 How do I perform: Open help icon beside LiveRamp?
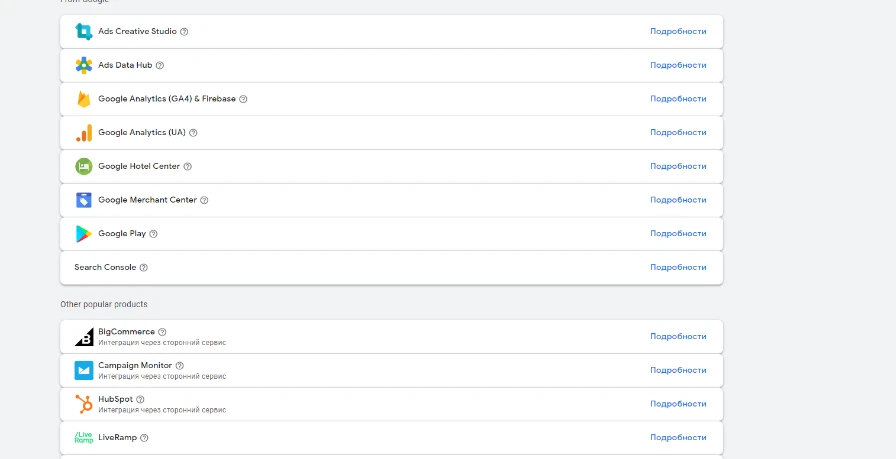(144, 438)
